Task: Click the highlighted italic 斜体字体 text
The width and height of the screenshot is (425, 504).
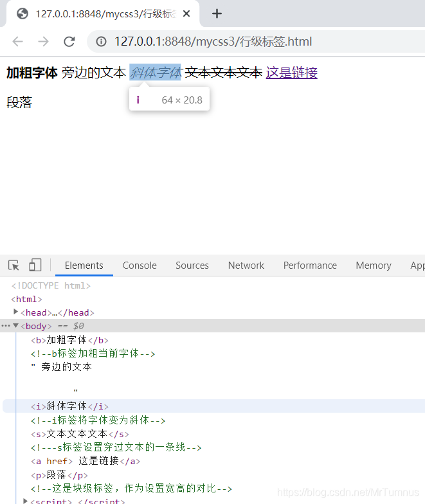Action: pyautogui.click(x=156, y=73)
